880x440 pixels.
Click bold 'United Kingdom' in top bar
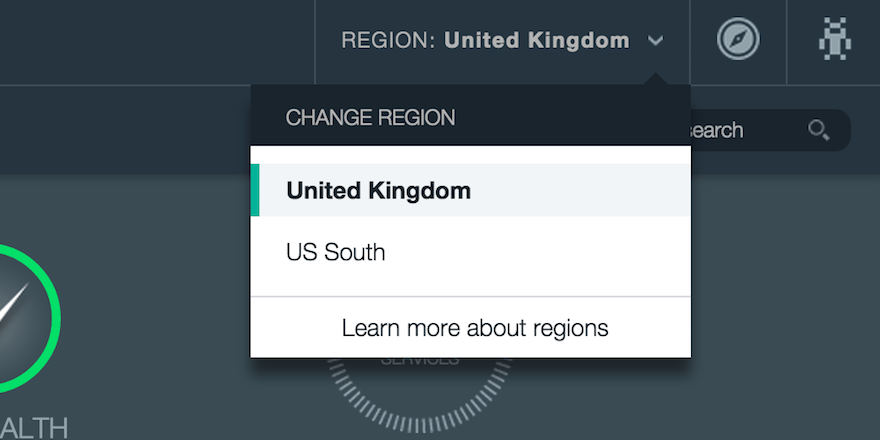tap(537, 41)
